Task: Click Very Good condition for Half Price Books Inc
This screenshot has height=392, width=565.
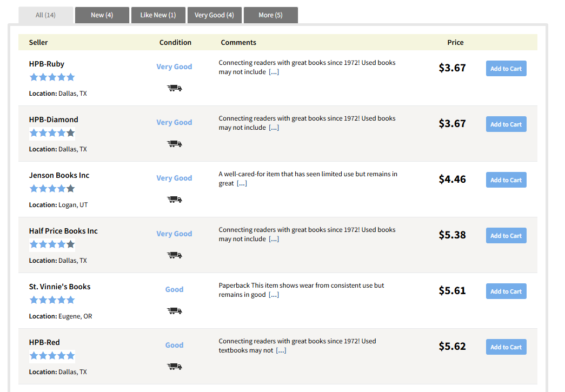Action: (x=175, y=234)
